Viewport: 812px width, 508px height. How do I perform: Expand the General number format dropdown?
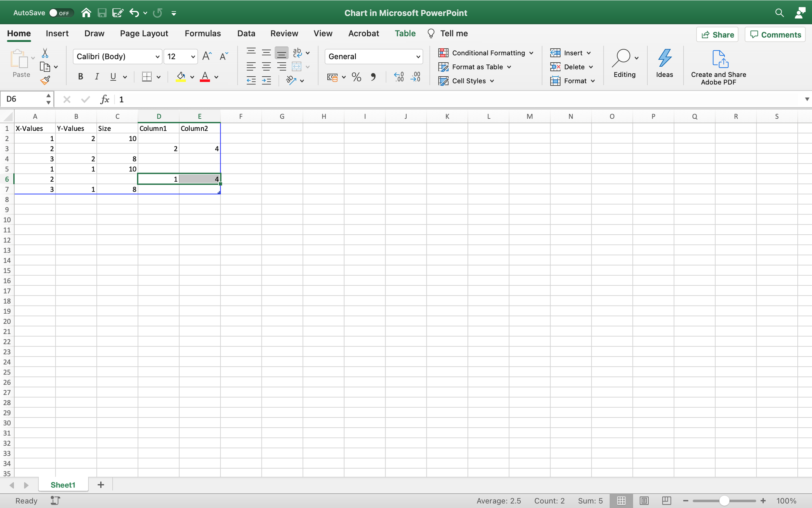[373, 57]
